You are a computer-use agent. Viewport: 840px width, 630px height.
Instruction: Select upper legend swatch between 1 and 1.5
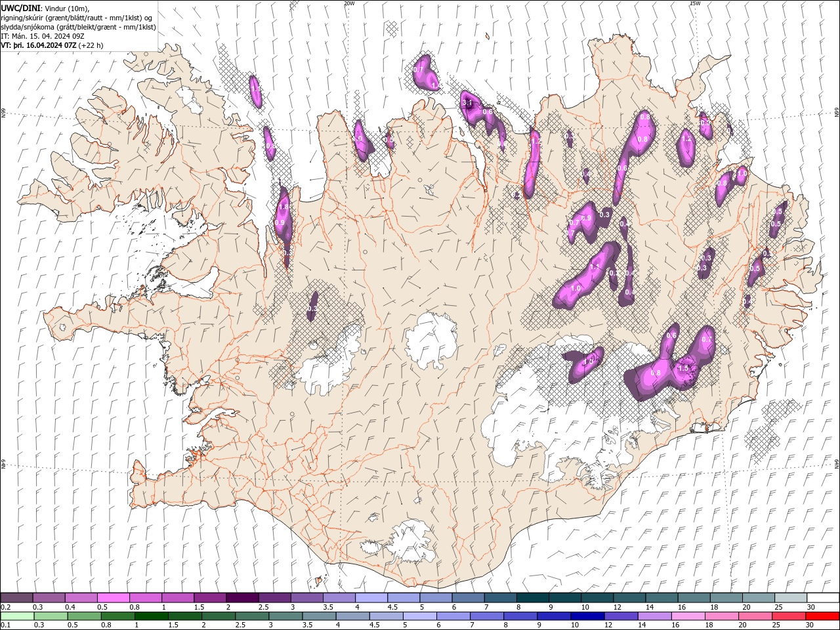tap(178, 598)
